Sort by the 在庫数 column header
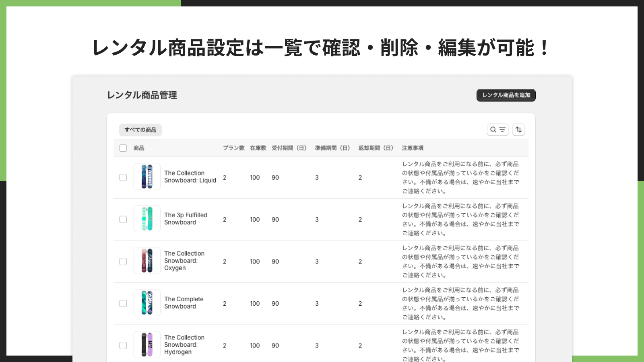The height and width of the screenshot is (362, 644). click(x=258, y=148)
